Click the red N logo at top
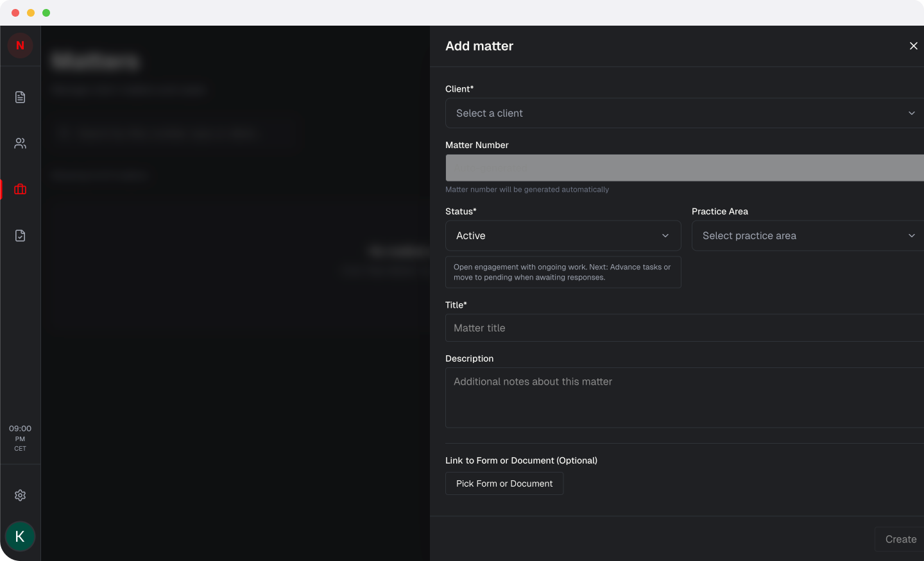924x561 pixels. pyautogui.click(x=19, y=46)
